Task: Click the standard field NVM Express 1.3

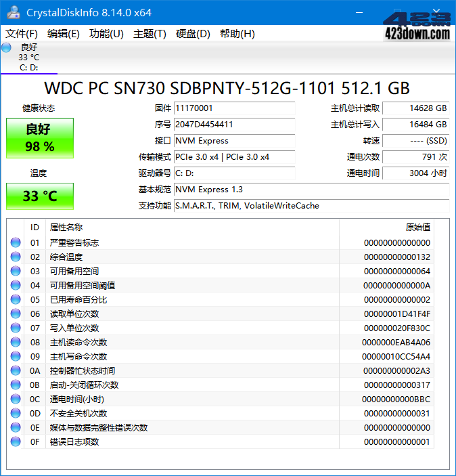Action: pyautogui.click(x=312, y=190)
